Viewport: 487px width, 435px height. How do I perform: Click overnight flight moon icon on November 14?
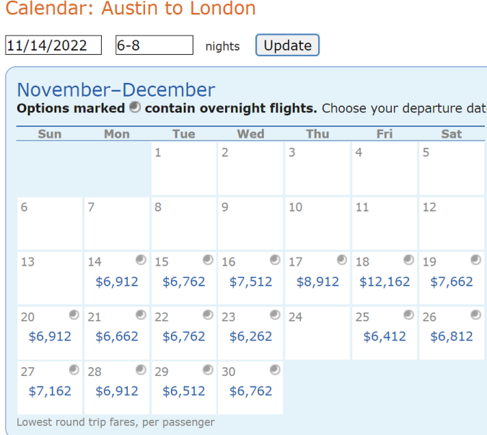(141, 260)
